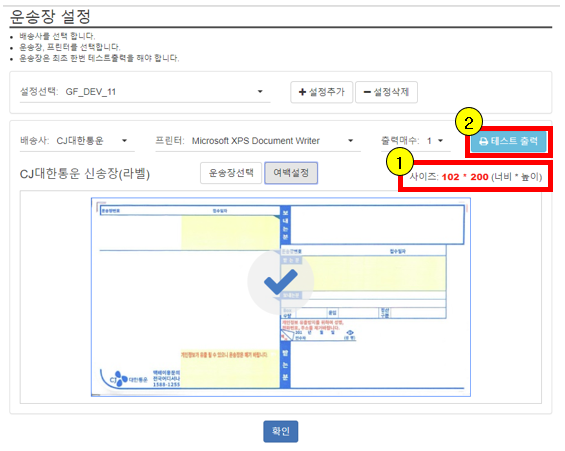Click the 출력매수 label

400,140
